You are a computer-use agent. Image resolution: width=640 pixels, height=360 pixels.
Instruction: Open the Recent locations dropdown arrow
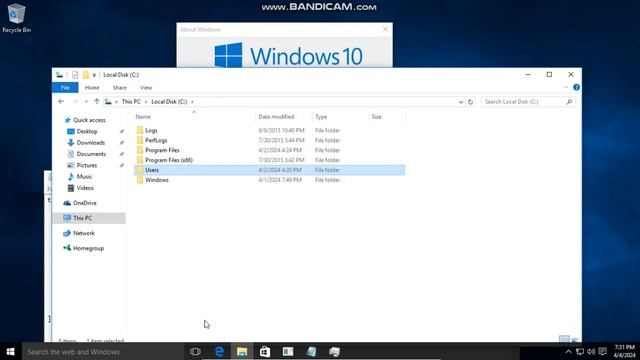tap(86, 102)
